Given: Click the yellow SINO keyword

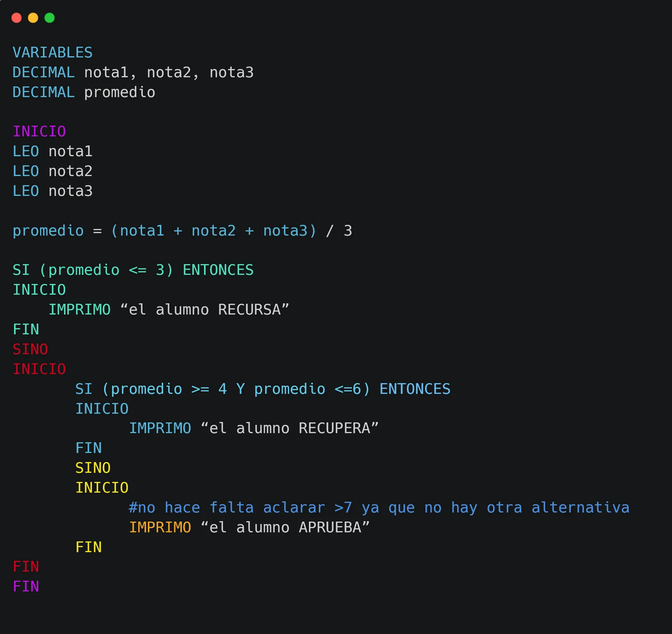Looking at the screenshot, I should (93, 468).
